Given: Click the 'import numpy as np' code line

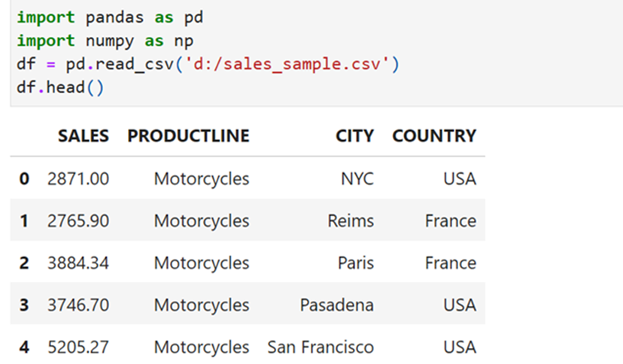Looking at the screenshot, I should (x=105, y=41).
